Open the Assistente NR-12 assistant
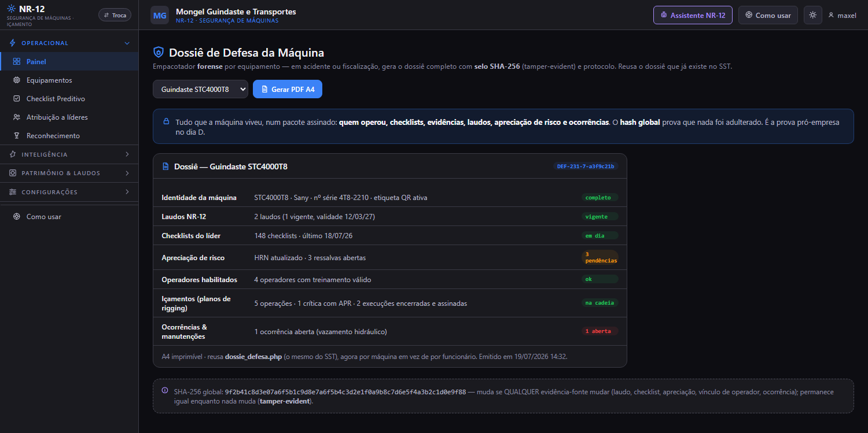 tap(693, 15)
